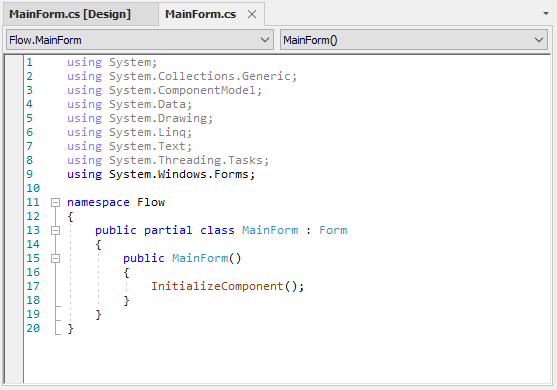The width and height of the screenshot is (557, 390).
Task: Click the opening brace on line 12
Action: pyautogui.click(x=70, y=217)
